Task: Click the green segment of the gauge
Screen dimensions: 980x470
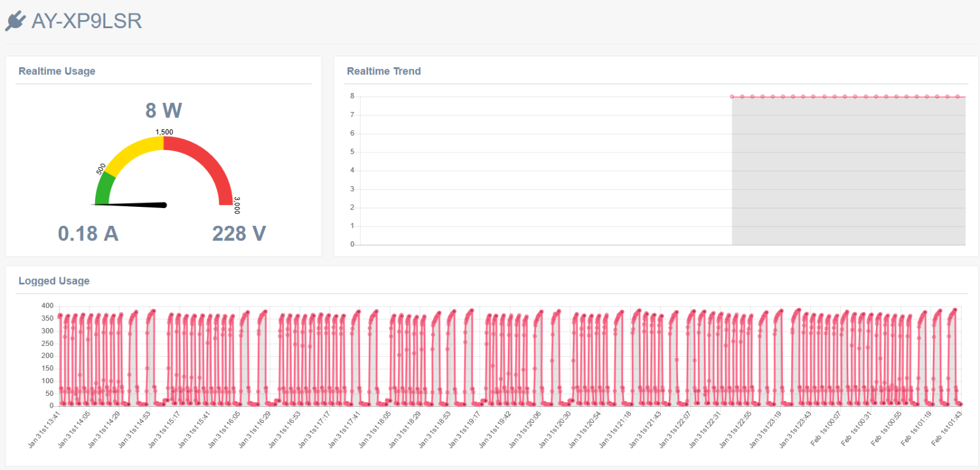Action: tap(104, 189)
